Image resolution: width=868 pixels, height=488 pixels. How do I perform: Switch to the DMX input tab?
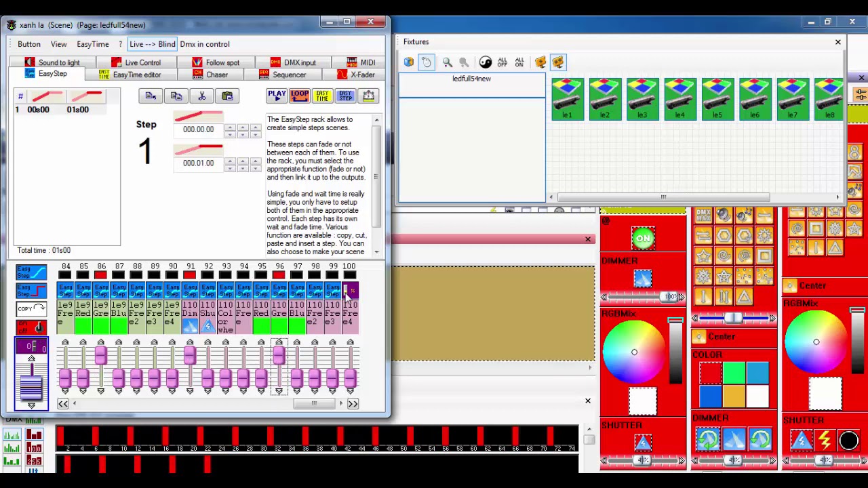tap(293, 62)
